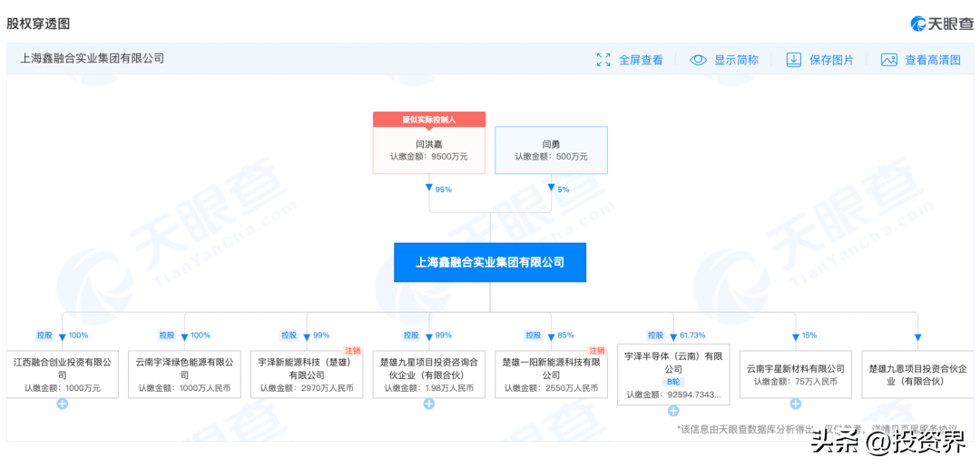Click the 95% share label
This screenshot has width=980, height=468.
443,190
